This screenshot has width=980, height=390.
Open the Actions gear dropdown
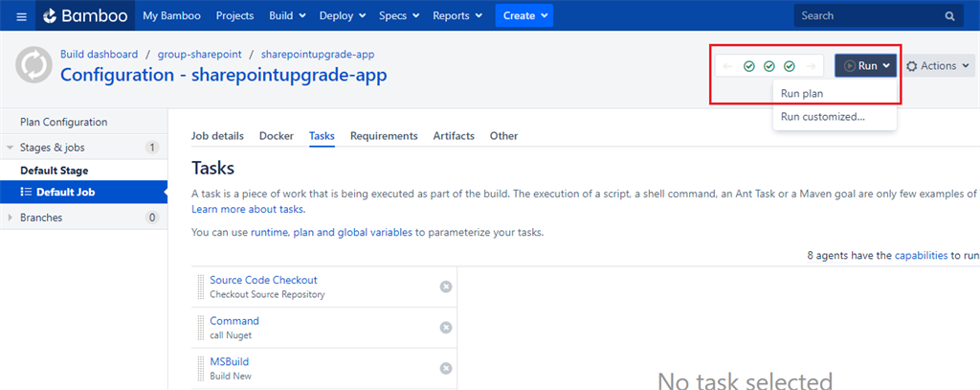tap(939, 66)
